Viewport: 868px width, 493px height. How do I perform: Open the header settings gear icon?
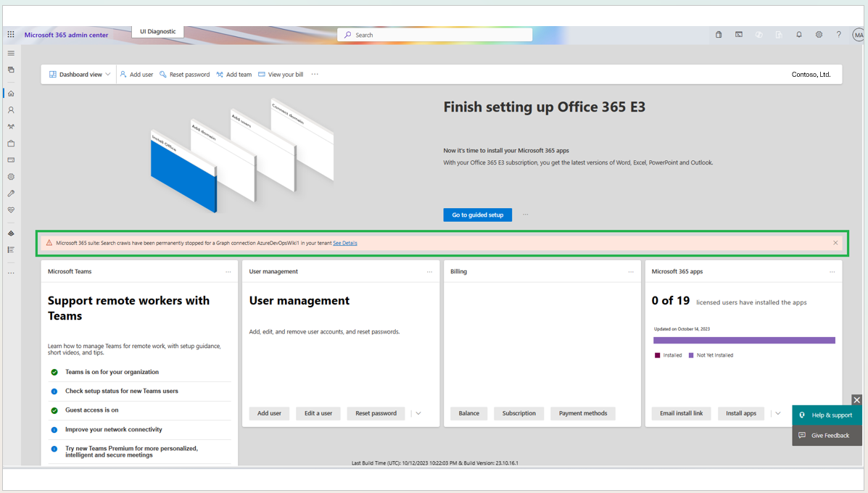pos(819,34)
